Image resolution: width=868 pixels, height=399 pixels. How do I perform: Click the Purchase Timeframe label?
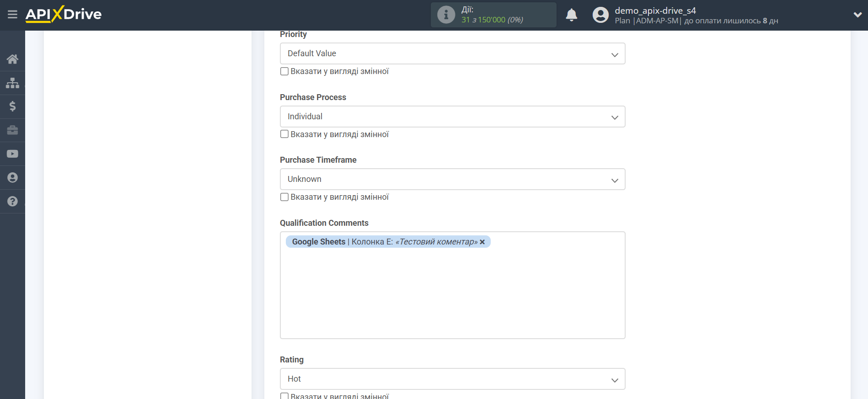tap(318, 160)
